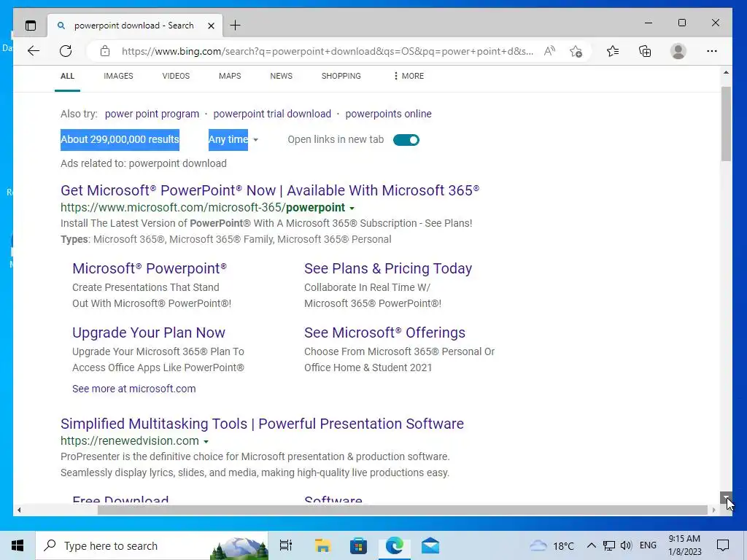Click See more at microsoft.com

click(134, 389)
